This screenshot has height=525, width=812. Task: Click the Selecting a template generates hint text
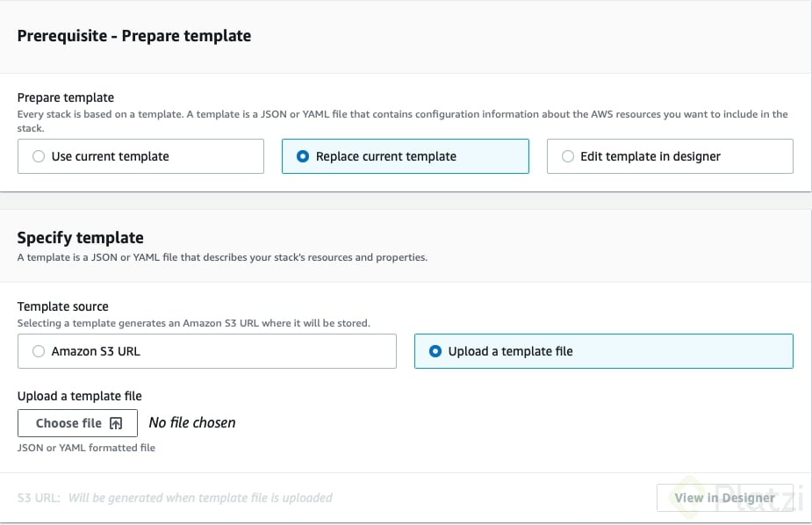coord(193,323)
